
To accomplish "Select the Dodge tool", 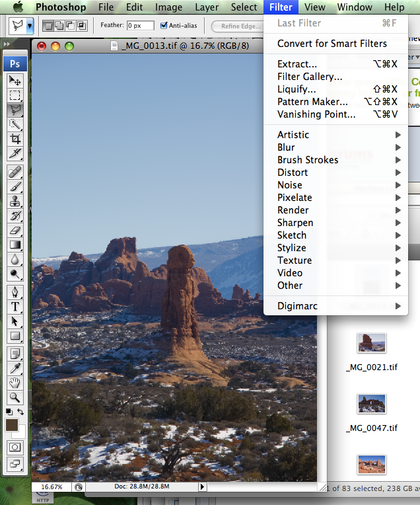I will (x=15, y=274).
